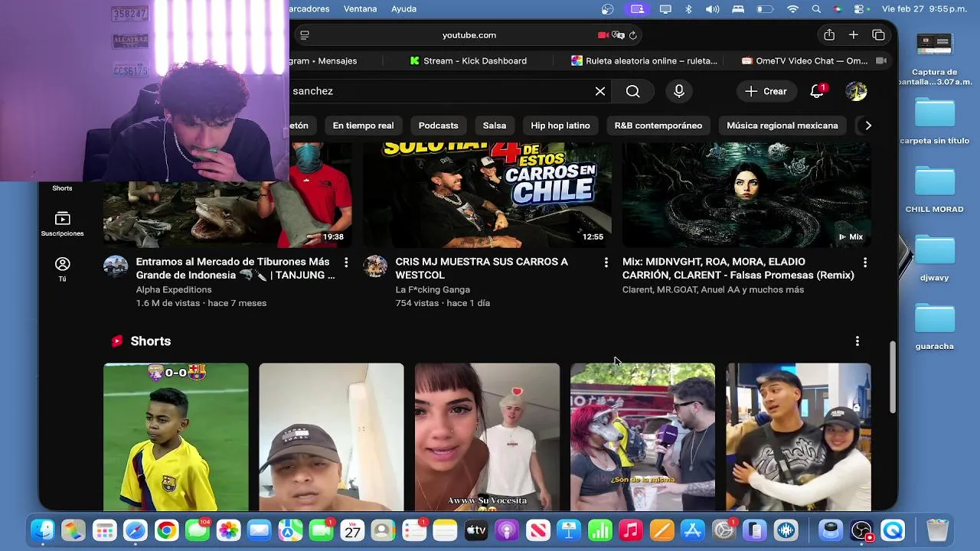Screen dimensions: 980x551
Task: Click the Safari share icon
Action: [829, 35]
